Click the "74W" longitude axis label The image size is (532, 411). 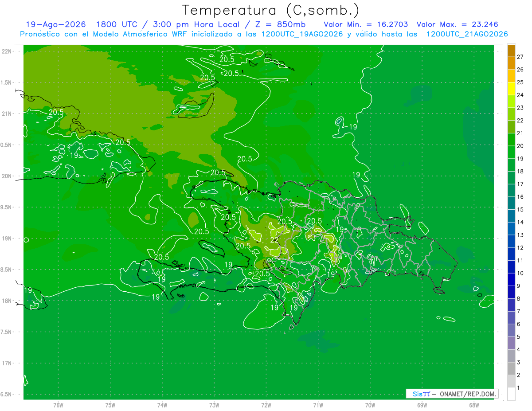162,405
